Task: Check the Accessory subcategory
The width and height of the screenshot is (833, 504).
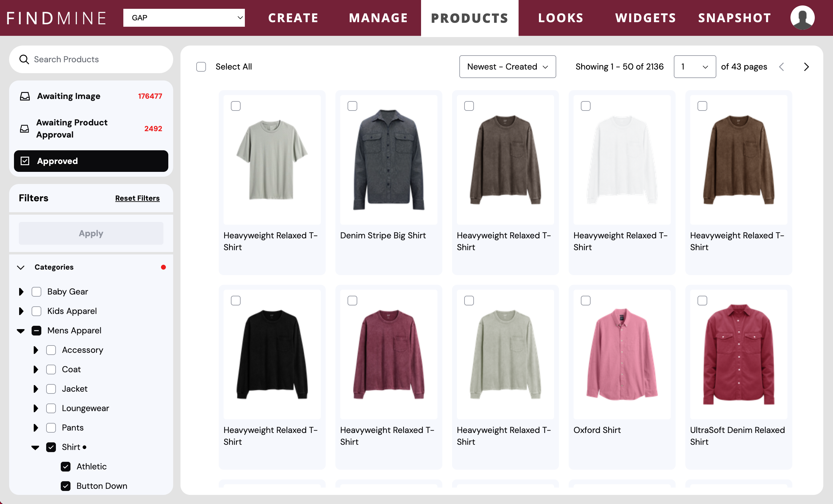Action: (51, 350)
